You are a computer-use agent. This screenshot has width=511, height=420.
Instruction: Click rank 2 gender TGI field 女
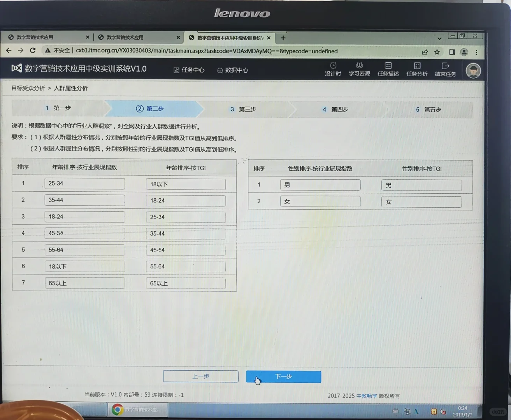[x=421, y=202]
